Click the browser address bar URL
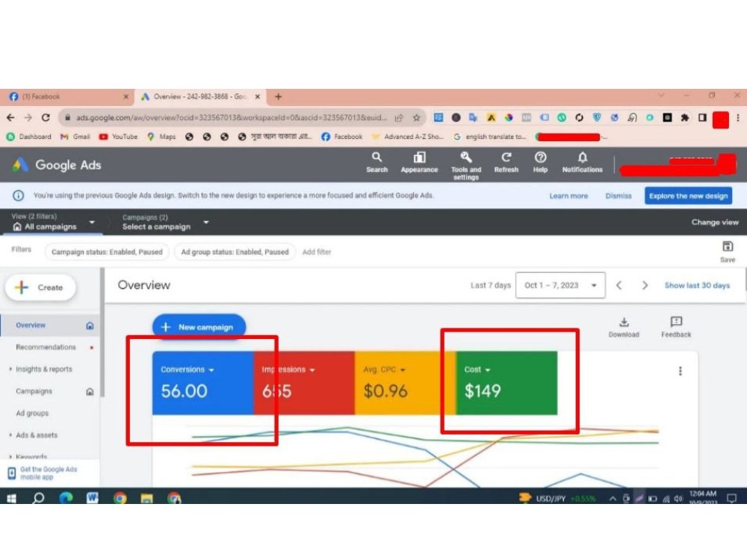Viewport: 747px width, 560px height. 232,118
